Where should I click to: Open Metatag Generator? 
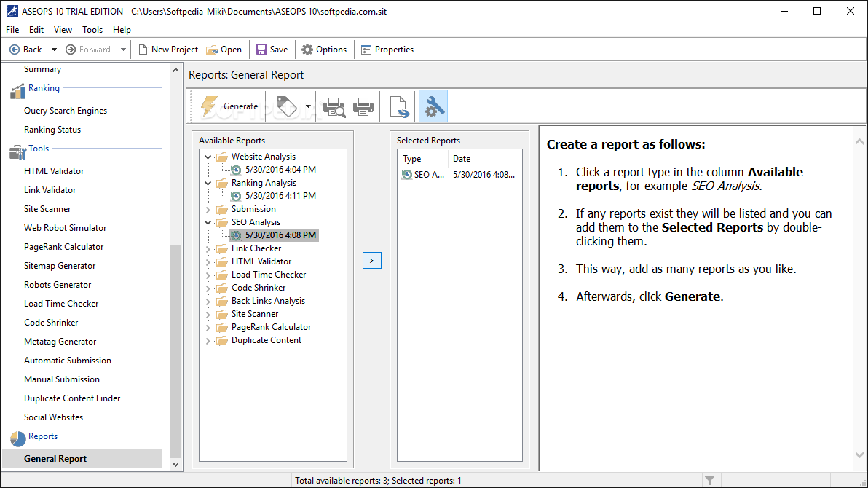coord(60,342)
